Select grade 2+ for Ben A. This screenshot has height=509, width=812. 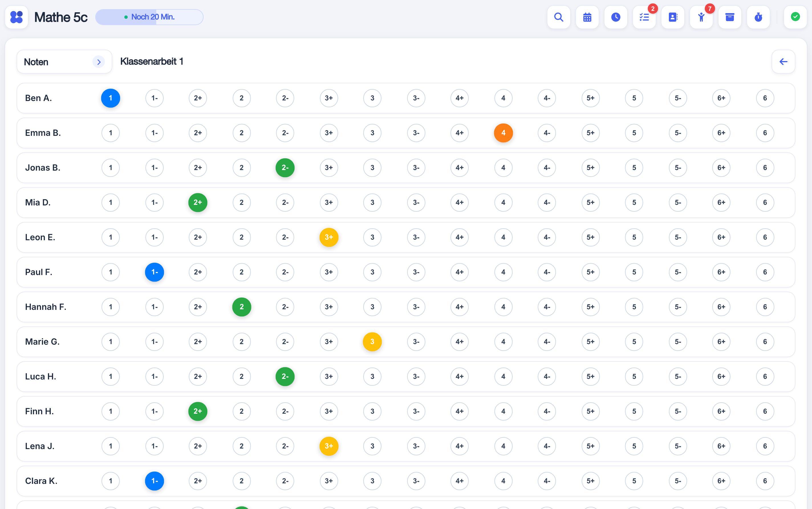(198, 98)
